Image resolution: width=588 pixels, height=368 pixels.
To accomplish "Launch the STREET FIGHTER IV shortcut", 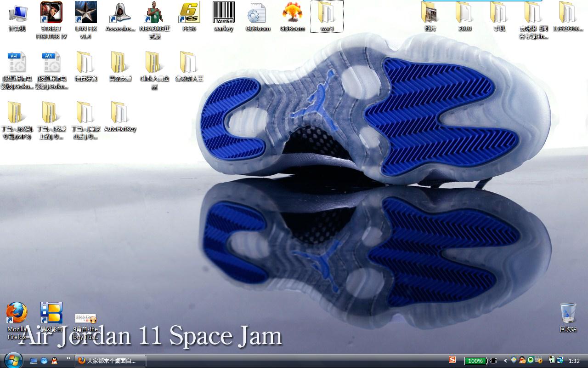I will [x=51, y=20].
